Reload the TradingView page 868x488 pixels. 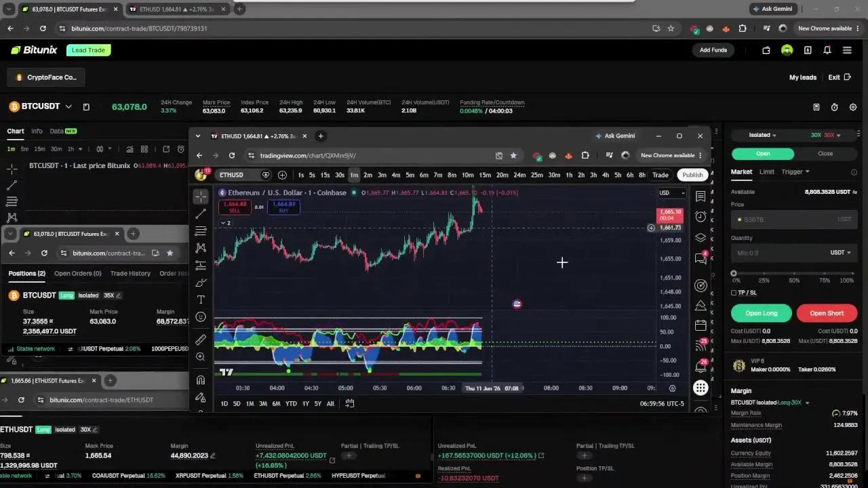(232, 155)
